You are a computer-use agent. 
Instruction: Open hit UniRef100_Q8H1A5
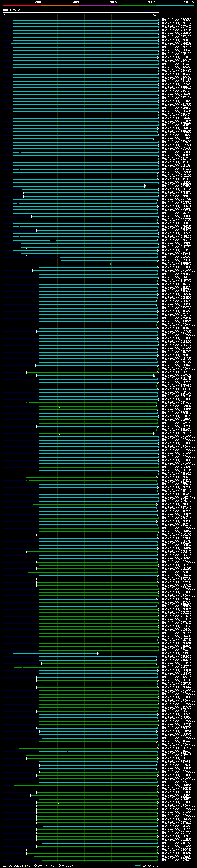[x=177, y=30]
